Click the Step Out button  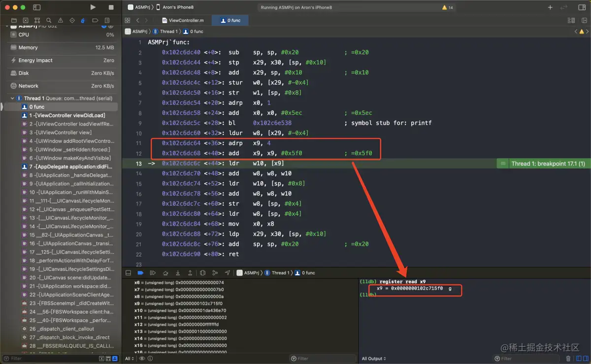pyautogui.click(x=190, y=272)
